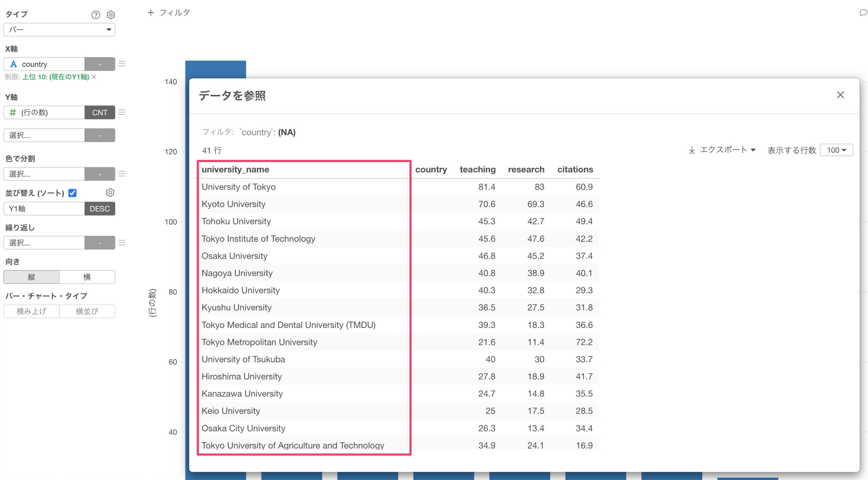Select horizontal orientation 横
This screenshot has height=480, width=868.
(87, 277)
